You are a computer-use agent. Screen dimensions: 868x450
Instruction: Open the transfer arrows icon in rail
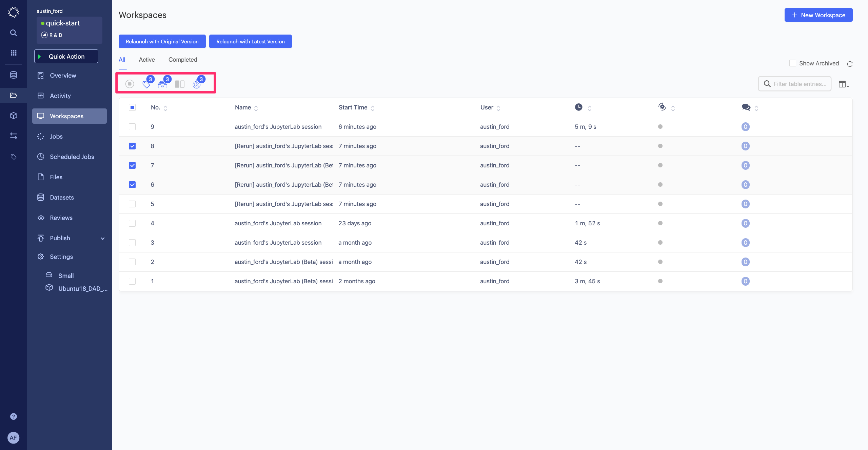[14, 136]
